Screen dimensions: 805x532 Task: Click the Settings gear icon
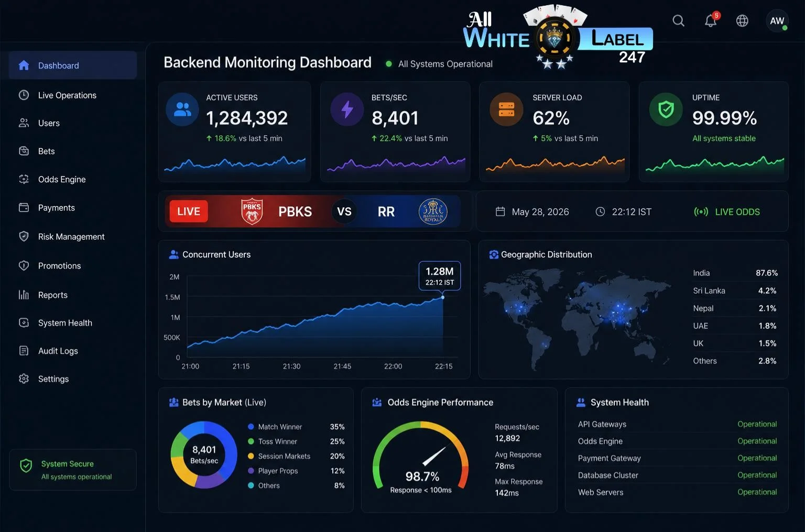(x=24, y=379)
